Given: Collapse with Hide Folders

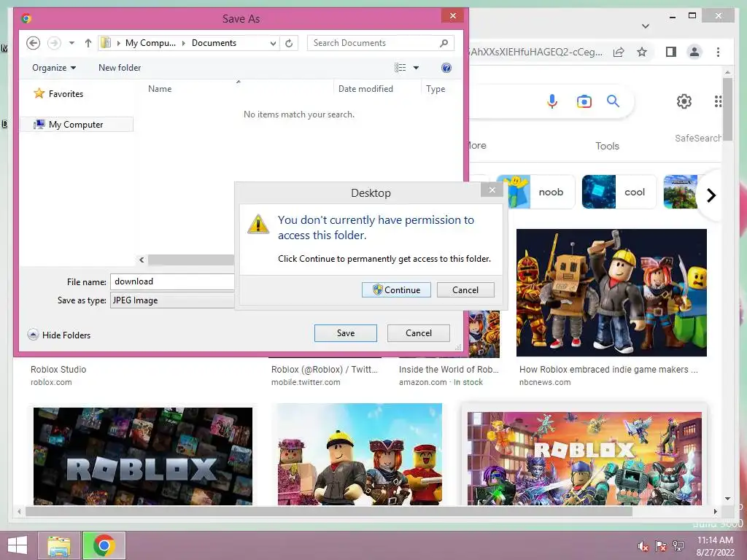Looking at the screenshot, I should 59,335.
